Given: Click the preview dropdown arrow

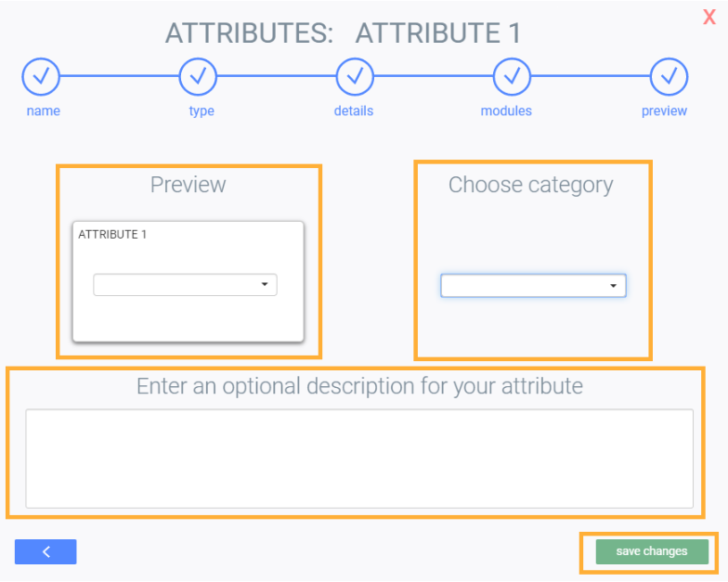Looking at the screenshot, I should (264, 285).
